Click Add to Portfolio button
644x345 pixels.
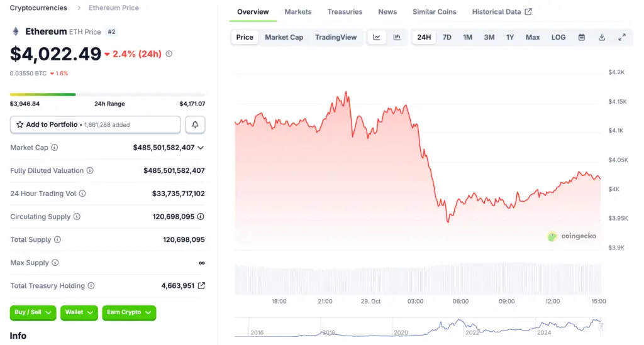click(x=96, y=125)
